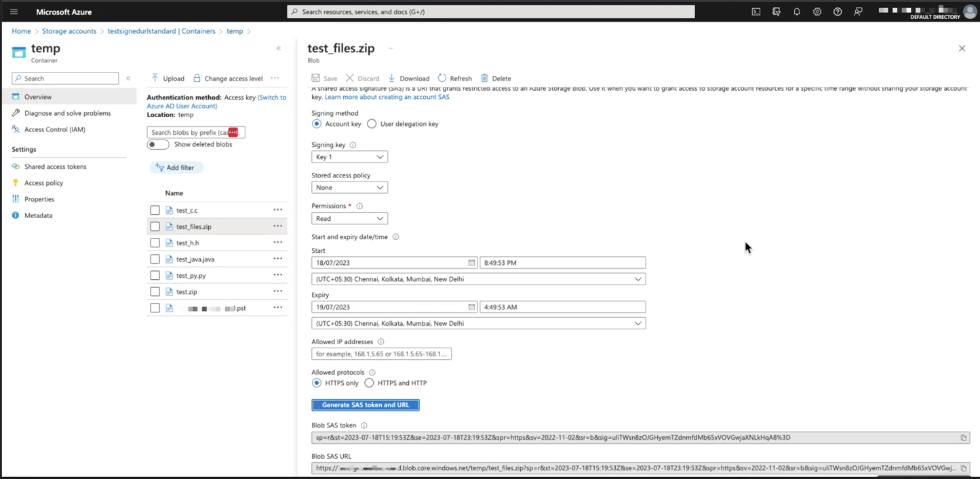
Task: Select HTTPS and HTTP protocol option
Action: (x=369, y=383)
